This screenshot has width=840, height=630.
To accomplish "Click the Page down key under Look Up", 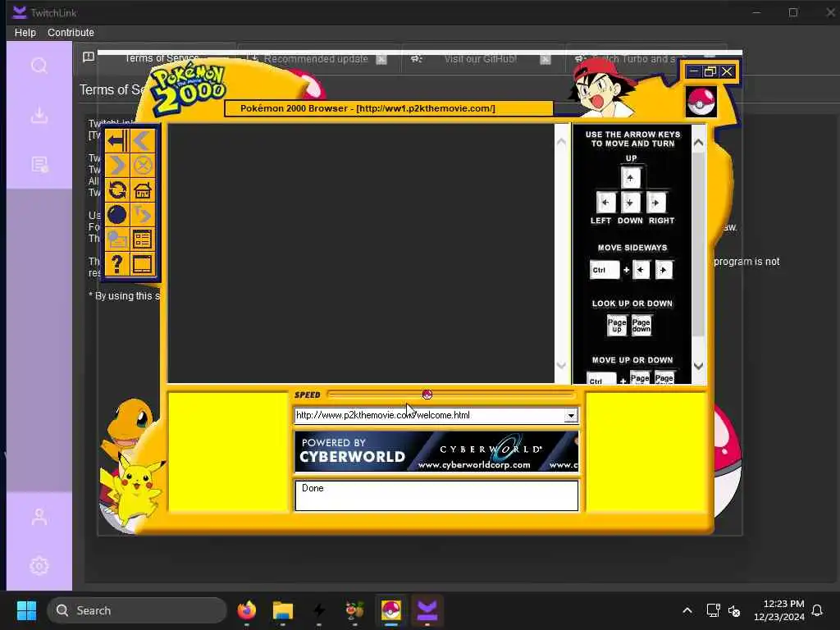I will (x=641, y=325).
